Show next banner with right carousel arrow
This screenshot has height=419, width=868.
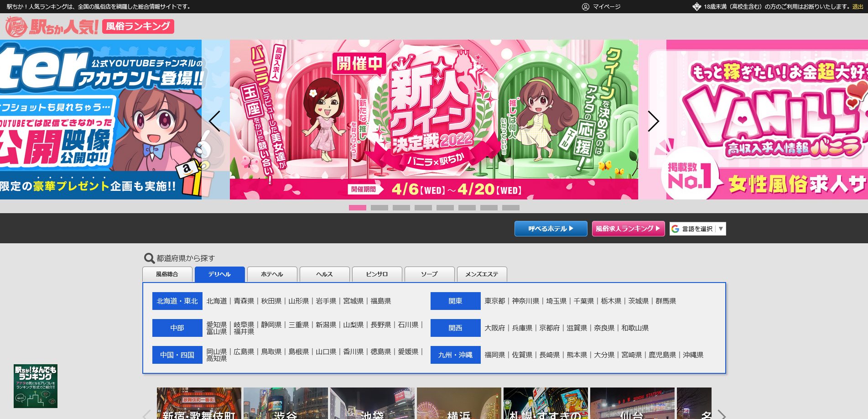click(653, 121)
